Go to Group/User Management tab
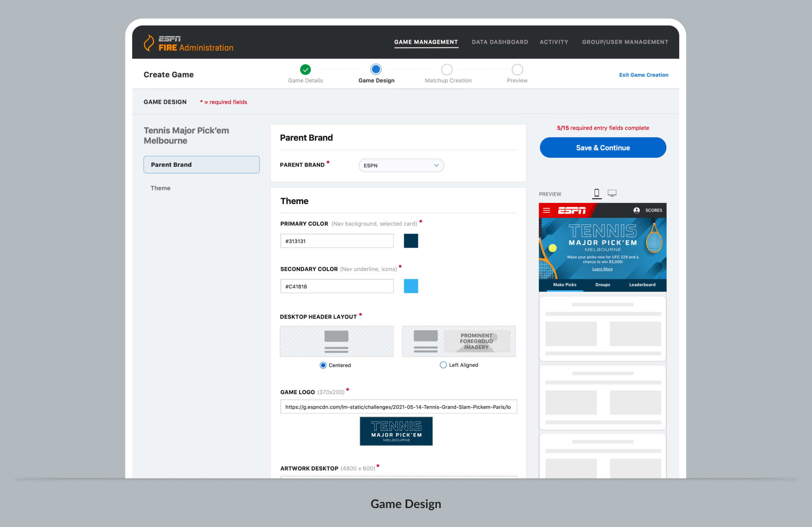The image size is (812, 527). pyautogui.click(x=625, y=42)
